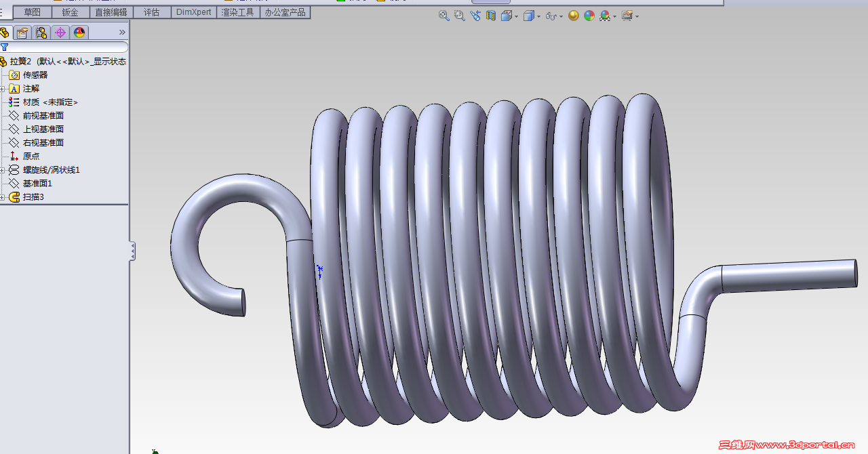Screen dimensions: 868x454
Task: Open the ConfigurationManager tab icon
Action: tap(41, 33)
